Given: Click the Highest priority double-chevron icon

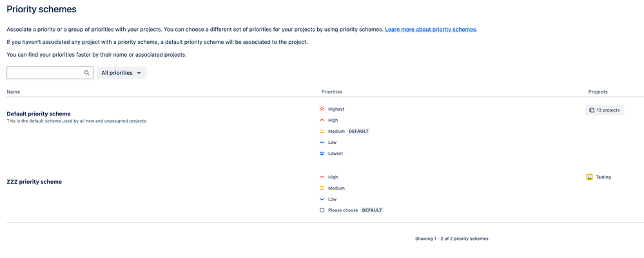Looking at the screenshot, I should [x=322, y=110].
